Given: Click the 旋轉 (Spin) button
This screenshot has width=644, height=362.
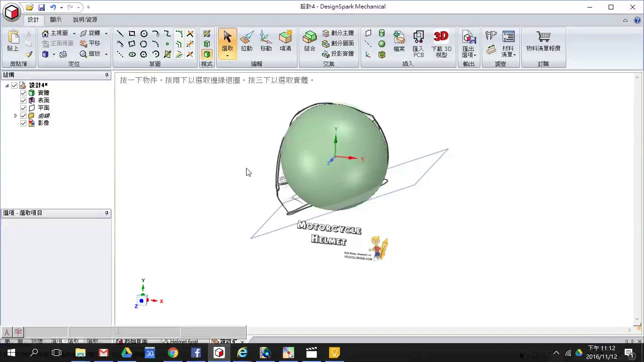Looking at the screenshot, I should coord(90,33).
